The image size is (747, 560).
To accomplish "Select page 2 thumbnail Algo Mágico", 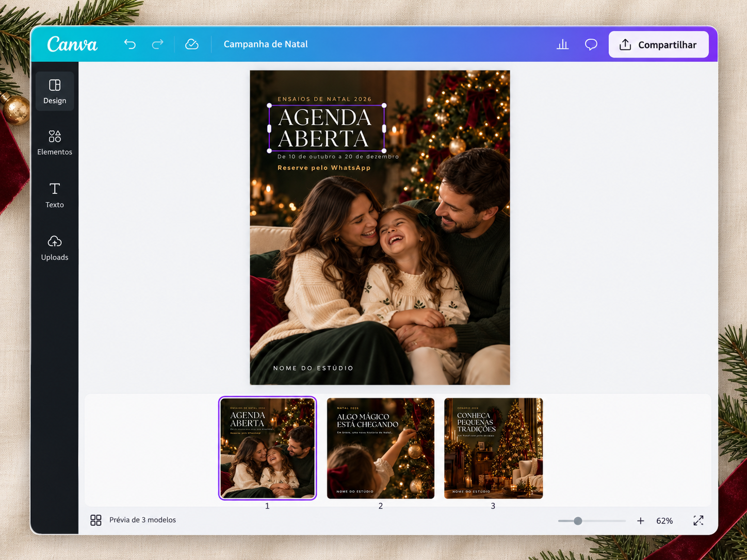I will (x=381, y=448).
